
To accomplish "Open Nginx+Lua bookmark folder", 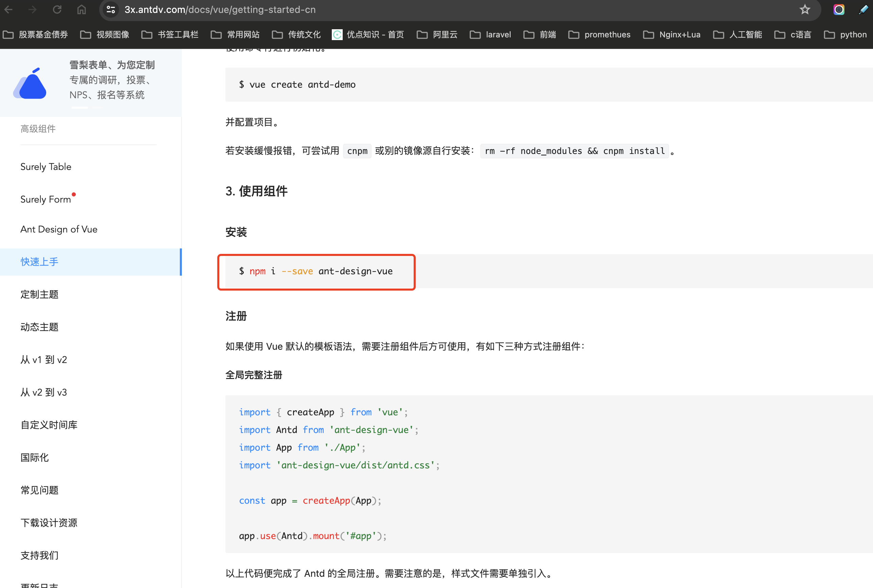I will [672, 35].
